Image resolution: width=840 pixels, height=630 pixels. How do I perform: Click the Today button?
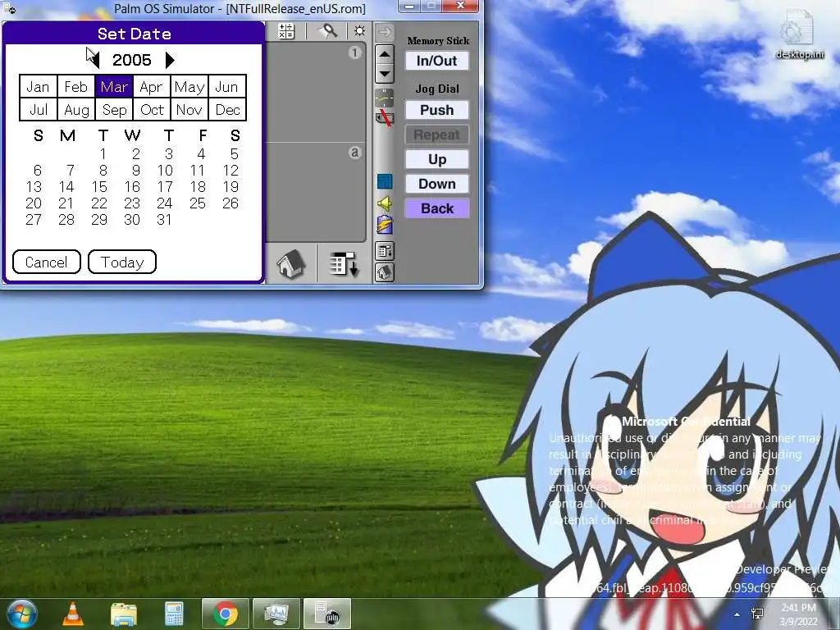[122, 262]
